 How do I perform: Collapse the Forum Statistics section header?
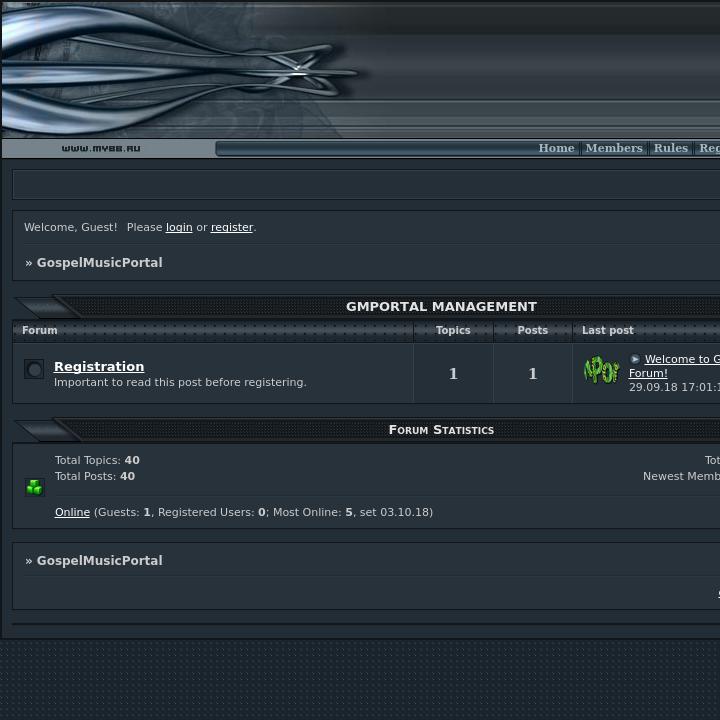(x=441, y=430)
